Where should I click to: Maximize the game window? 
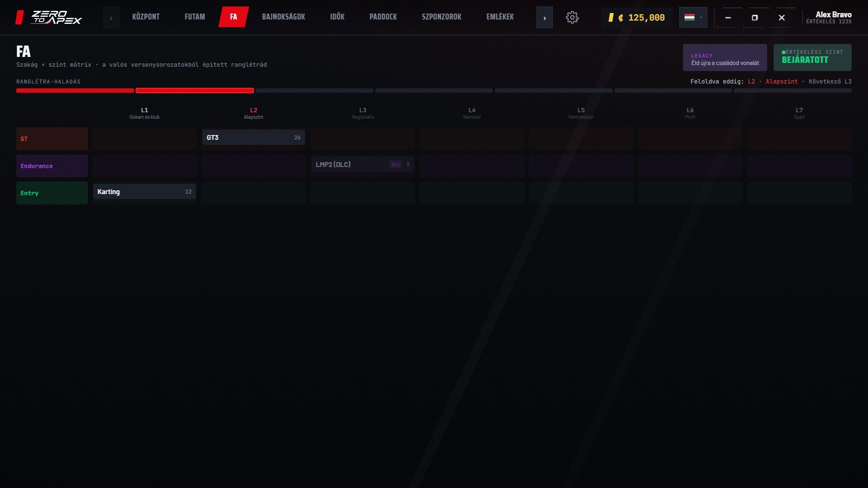click(x=755, y=17)
